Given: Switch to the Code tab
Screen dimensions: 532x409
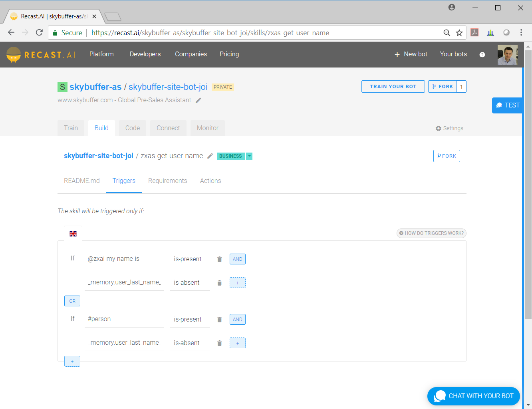Looking at the screenshot, I should pos(133,128).
